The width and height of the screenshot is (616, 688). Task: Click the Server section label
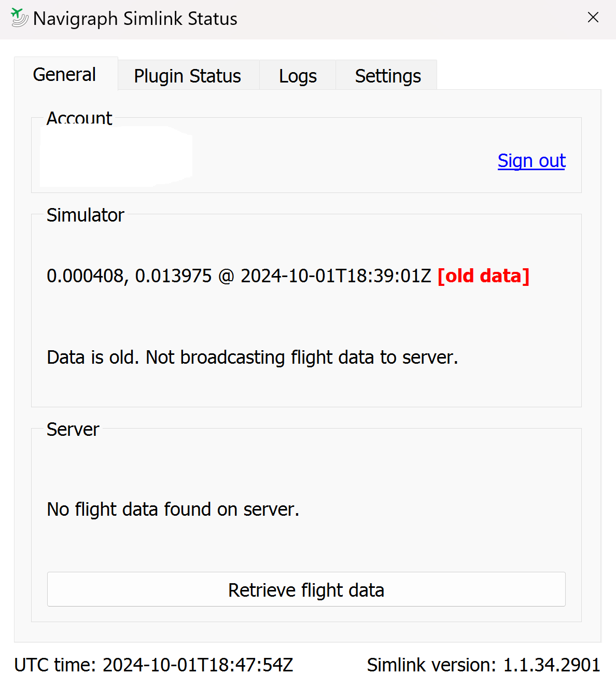(x=73, y=429)
